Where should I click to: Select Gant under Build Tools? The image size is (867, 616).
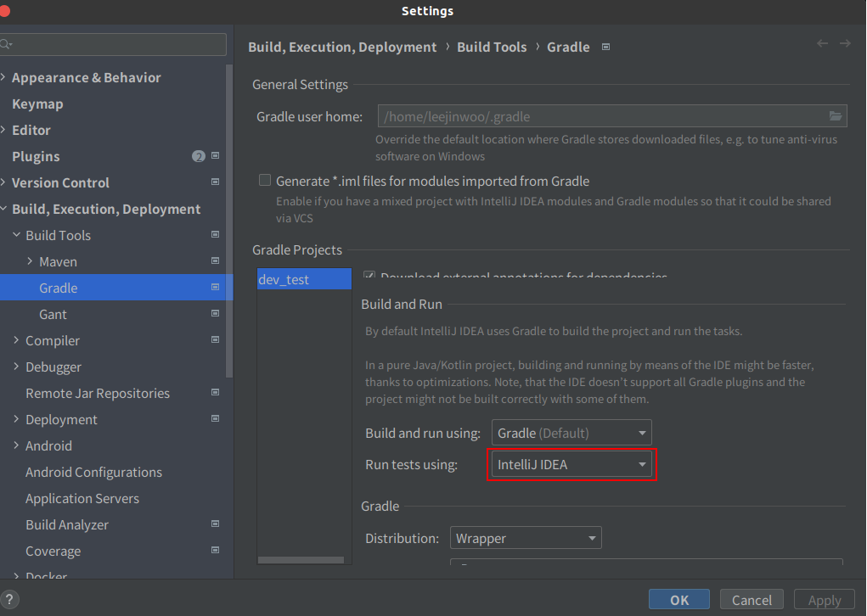pos(53,314)
